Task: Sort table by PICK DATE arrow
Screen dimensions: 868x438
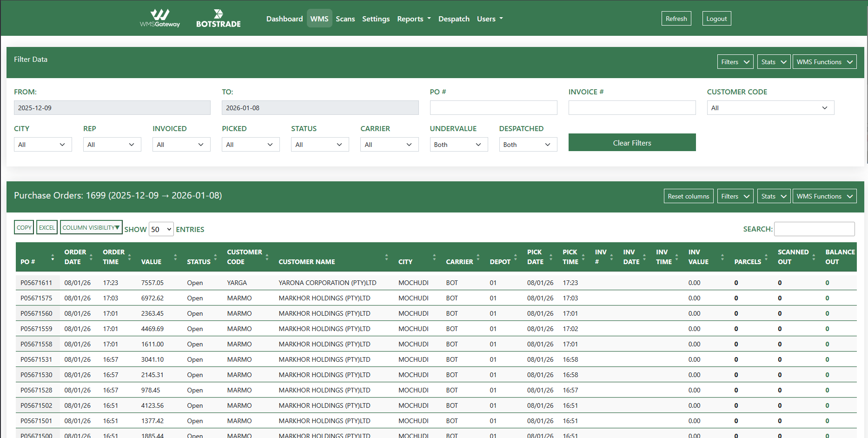Action: [x=551, y=257]
